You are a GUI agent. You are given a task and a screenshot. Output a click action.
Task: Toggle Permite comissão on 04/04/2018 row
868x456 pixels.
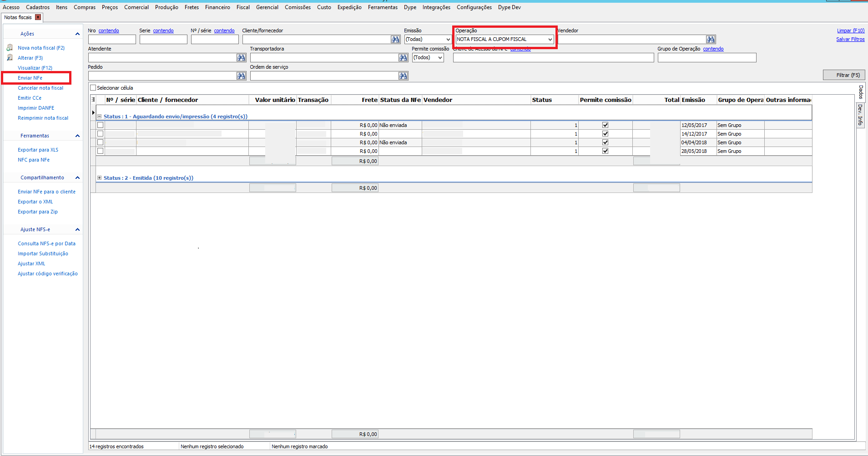click(x=605, y=142)
